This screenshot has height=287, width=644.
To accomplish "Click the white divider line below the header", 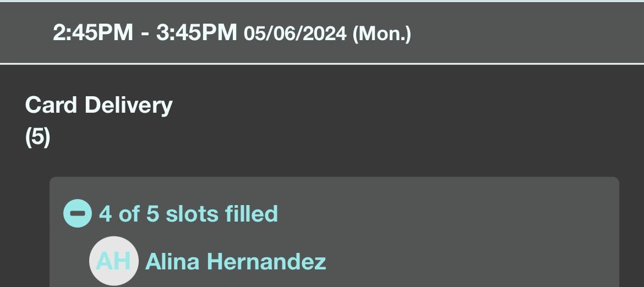I will click(322, 64).
